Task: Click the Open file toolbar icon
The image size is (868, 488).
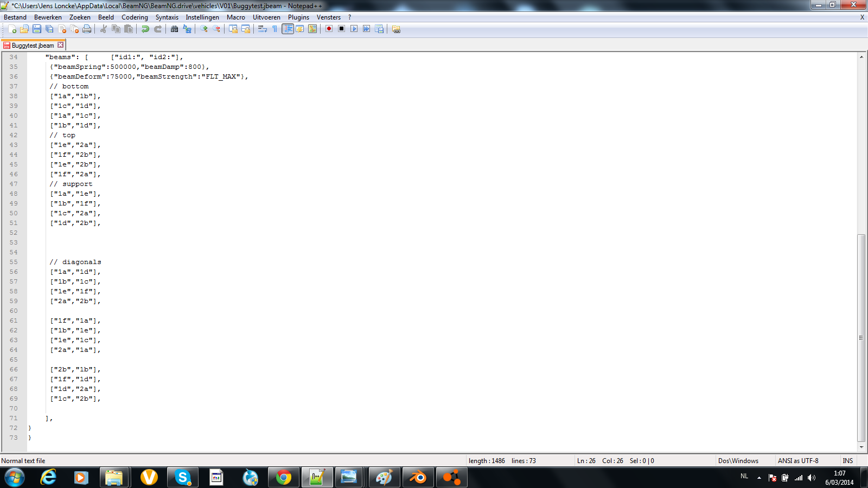Action: click(x=24, y=29)
